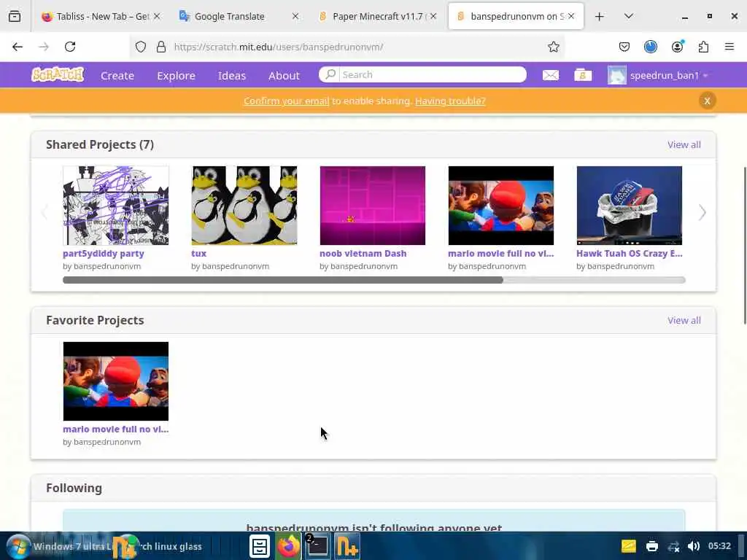Click the yellow note tray icon
The width and height of the screenshot is (747, 560).
click(x=628, y=546)
